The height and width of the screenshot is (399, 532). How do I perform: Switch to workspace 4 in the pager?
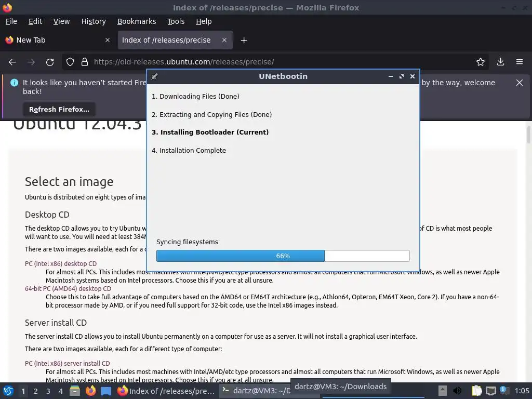[x=61, y=391]
